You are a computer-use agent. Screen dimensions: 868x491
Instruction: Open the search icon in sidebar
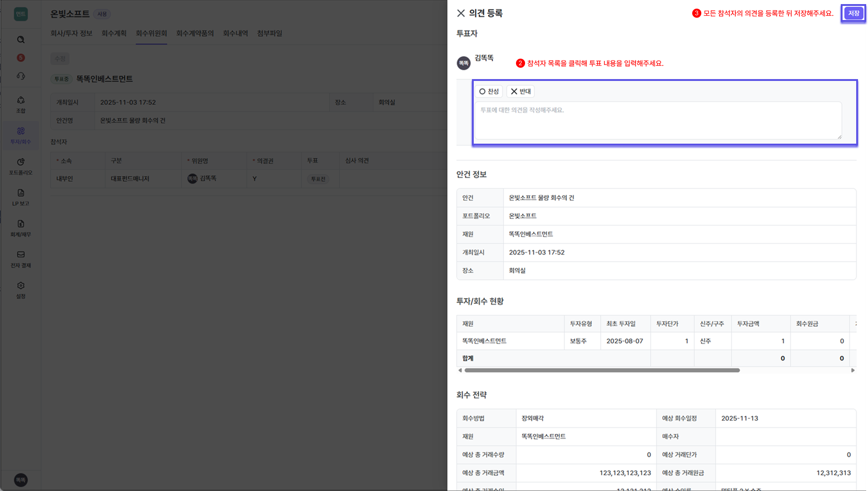click(x=20, y=40)
